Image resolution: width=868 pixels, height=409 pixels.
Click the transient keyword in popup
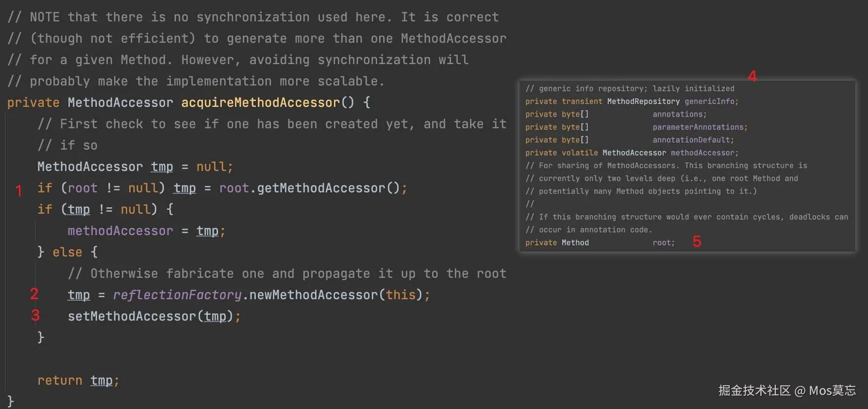click(x=582, y=102)
